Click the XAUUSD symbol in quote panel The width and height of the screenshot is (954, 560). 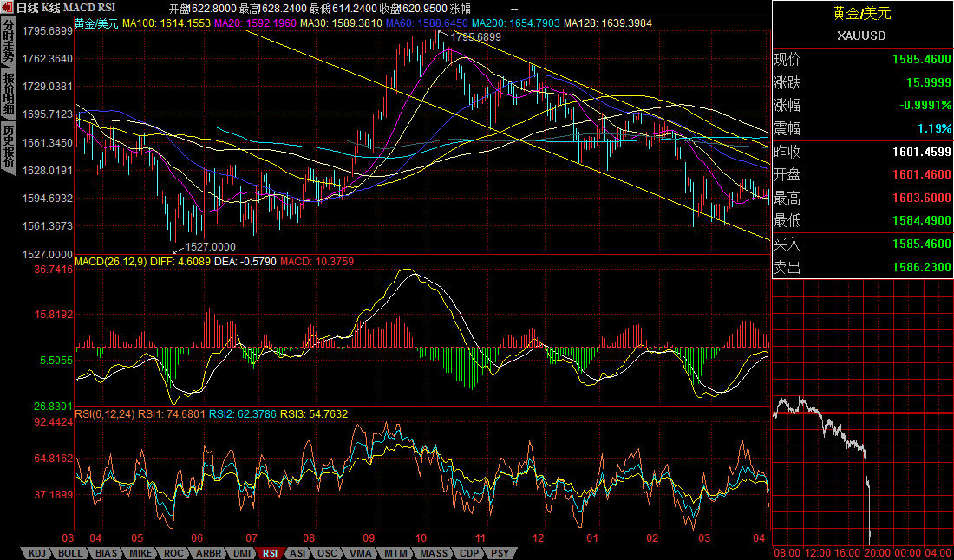pos(861,36)
